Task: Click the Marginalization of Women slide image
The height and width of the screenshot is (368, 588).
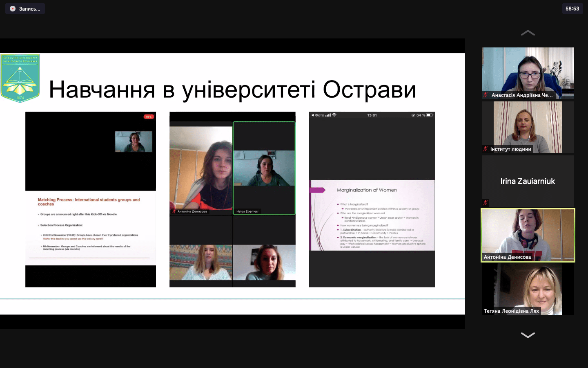Action: point(372,215)
